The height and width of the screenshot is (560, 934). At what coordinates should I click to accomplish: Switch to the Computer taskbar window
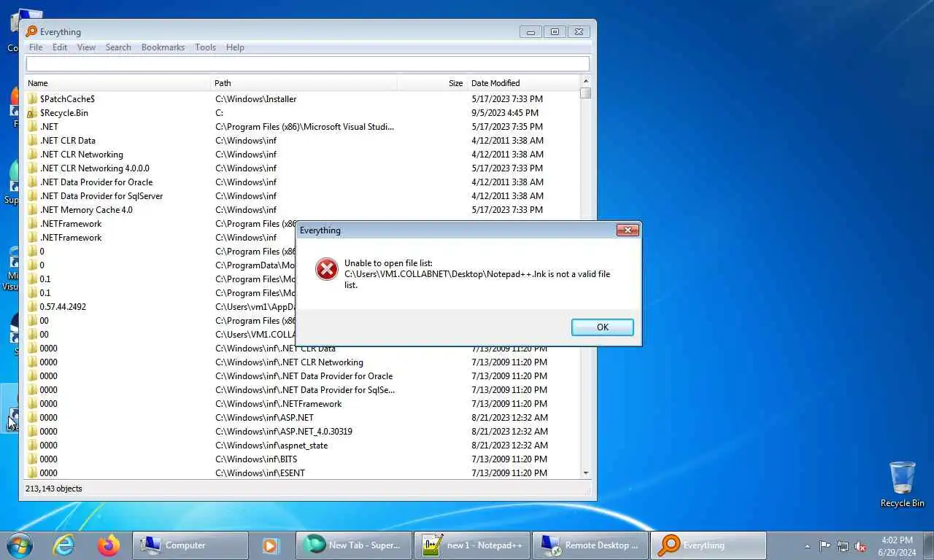[190, 545]
